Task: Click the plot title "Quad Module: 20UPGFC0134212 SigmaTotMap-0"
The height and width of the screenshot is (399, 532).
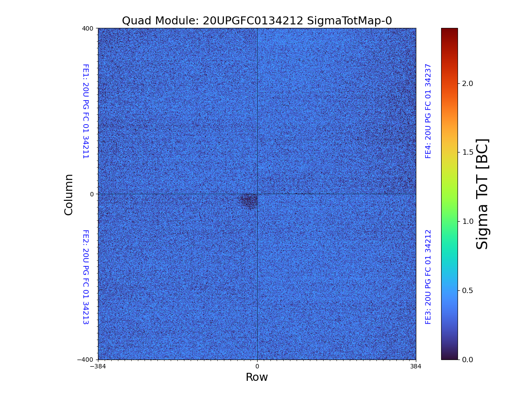Action: (257, 21)
